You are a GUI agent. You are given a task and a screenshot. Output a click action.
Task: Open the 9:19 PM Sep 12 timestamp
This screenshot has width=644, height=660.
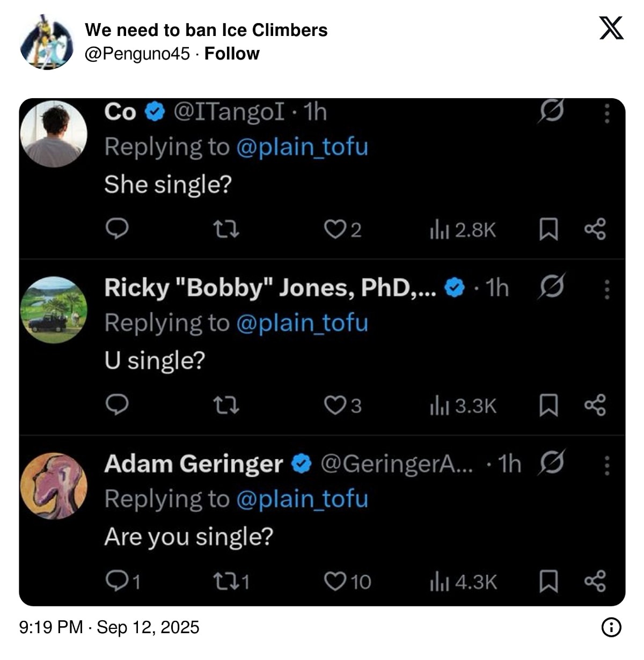(x=109, y=627)
